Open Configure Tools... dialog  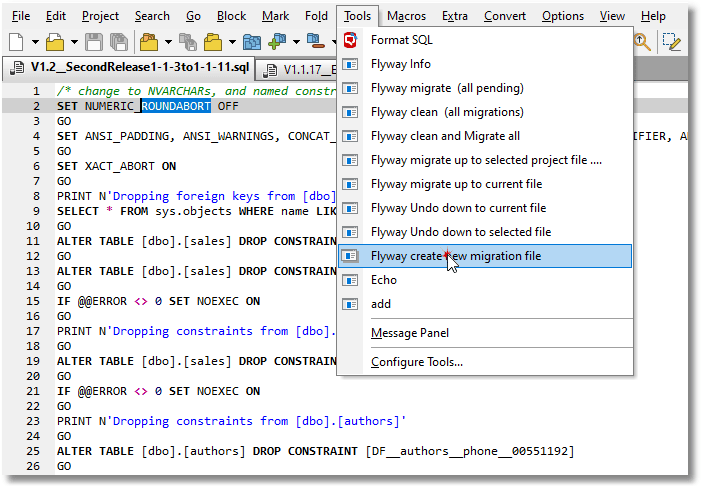[x=485, y=362]
